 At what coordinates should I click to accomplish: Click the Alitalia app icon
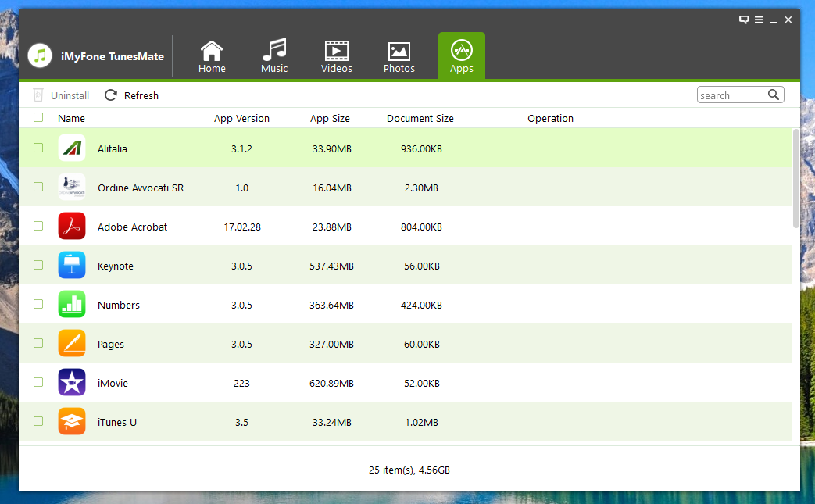[x=72, y=148]
